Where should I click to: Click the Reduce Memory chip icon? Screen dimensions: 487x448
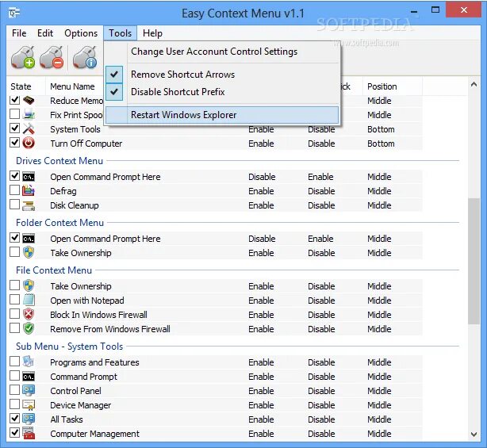pos(29,100)
